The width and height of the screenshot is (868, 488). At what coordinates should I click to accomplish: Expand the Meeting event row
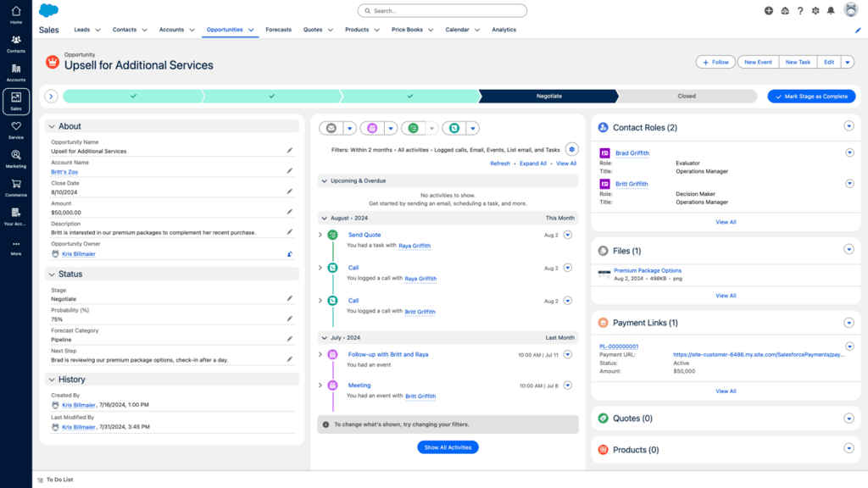(x=320, y=385)
